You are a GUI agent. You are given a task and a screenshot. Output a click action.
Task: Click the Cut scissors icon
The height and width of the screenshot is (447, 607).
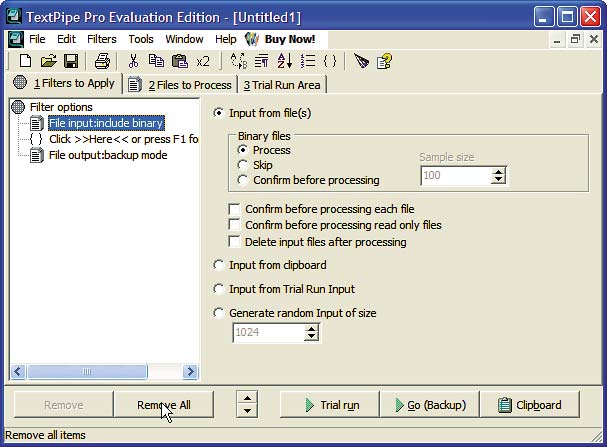(133, 61)
